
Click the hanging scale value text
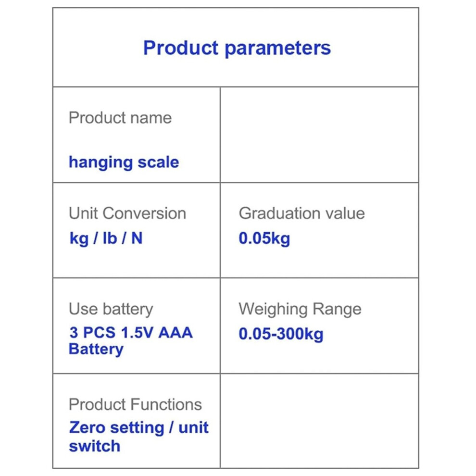pyautogui.click(x=124, y=163)
